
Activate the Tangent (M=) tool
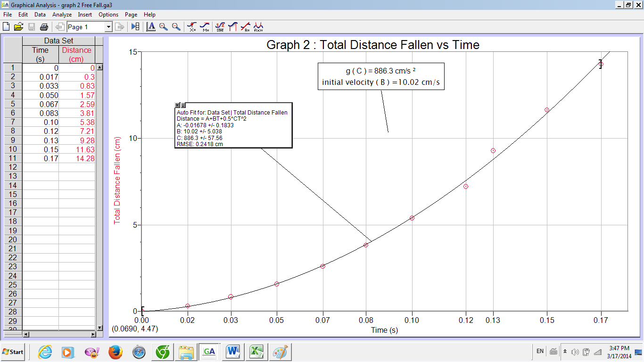click(205, 27)
